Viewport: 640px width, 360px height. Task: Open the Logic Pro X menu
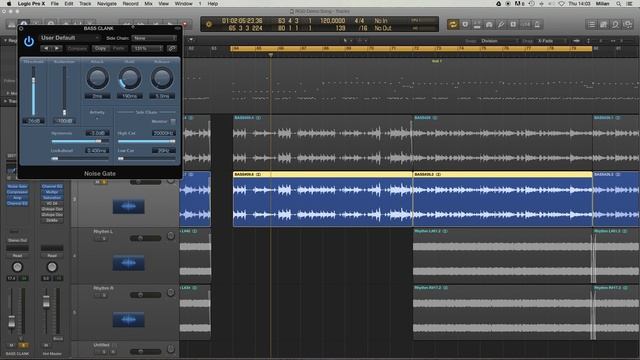pyautogui.click(x=31, y=4)
